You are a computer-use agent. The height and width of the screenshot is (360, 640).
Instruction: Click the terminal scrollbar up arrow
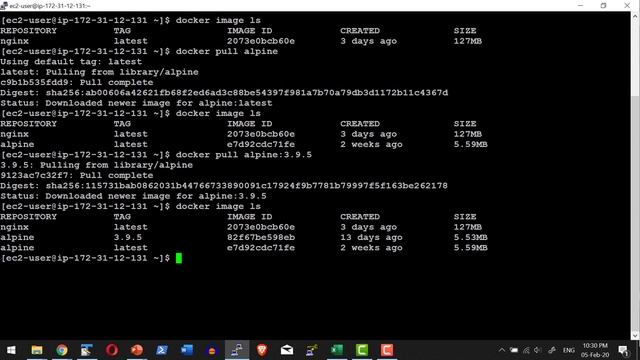coord(635,17)
